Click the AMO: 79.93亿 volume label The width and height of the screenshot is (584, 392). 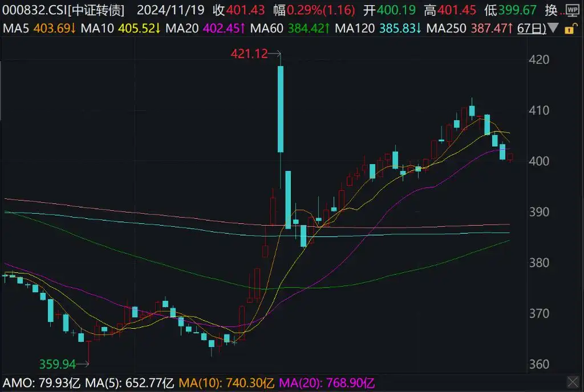(x=42, y=383)
